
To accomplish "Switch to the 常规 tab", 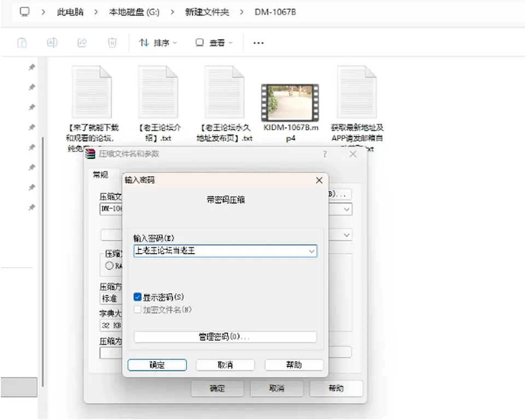I will click(101, 174).
